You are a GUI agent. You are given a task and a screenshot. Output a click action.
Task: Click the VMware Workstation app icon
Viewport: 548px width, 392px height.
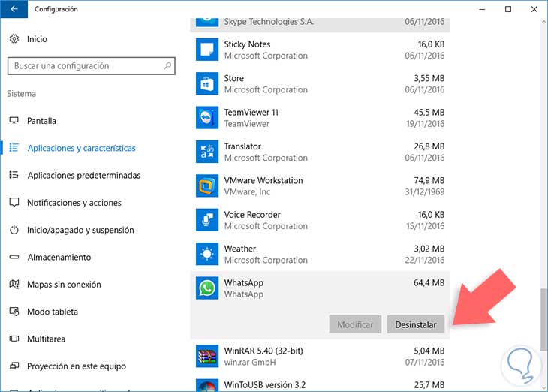tap(207, 185)
